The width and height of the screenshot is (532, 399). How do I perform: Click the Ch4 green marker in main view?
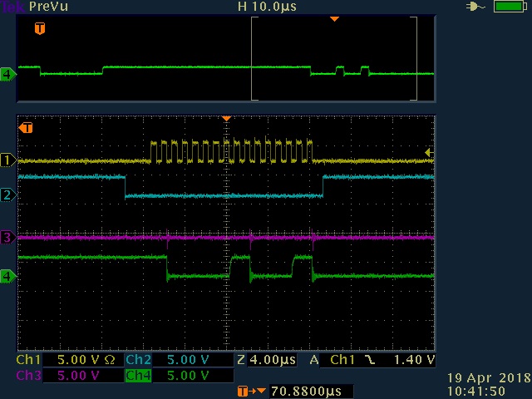[x=8, y=276]
